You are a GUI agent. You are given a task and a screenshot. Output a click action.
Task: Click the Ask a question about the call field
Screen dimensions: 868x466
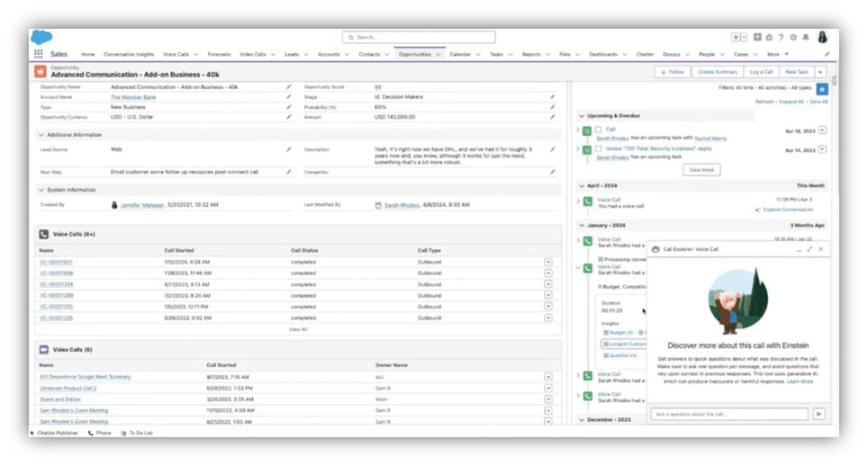729,414
